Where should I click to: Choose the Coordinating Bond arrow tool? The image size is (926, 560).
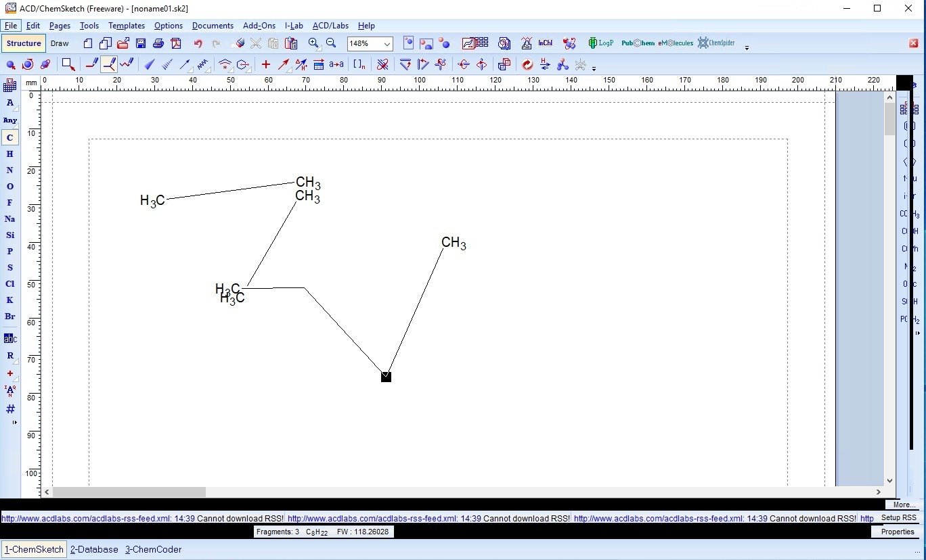pos(185,65)
